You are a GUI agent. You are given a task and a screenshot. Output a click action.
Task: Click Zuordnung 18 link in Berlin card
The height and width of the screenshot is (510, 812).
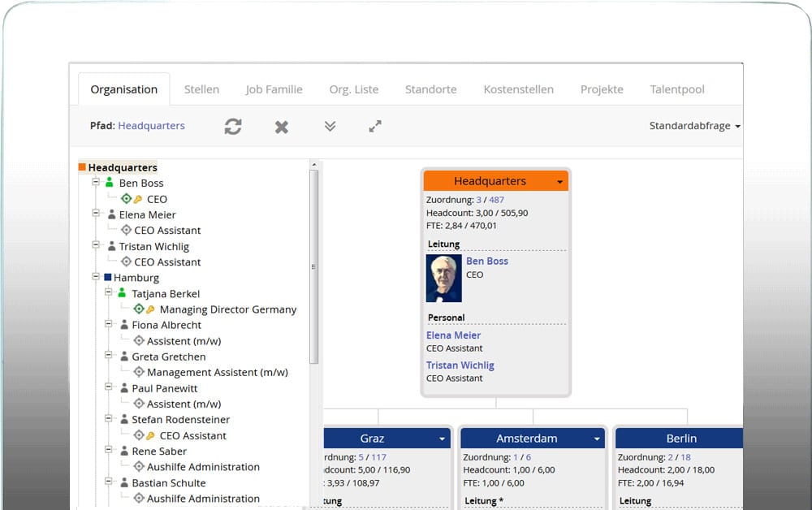(x=685, y=456)
